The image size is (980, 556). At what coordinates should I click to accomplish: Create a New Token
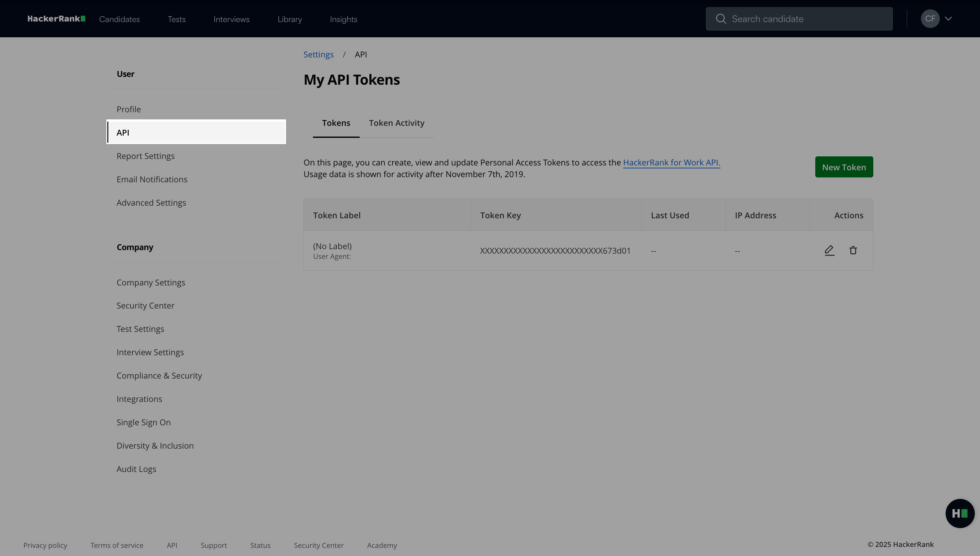click(844, 167)
